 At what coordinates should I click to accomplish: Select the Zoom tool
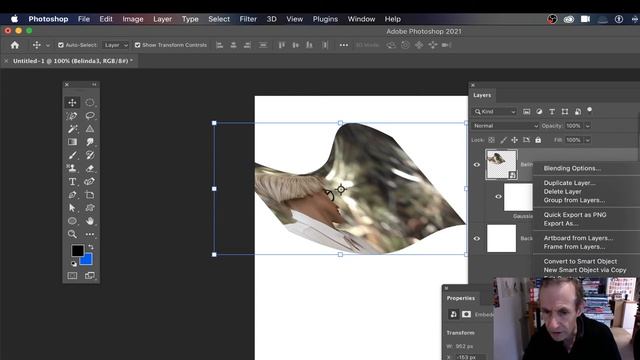click(72, 234)
